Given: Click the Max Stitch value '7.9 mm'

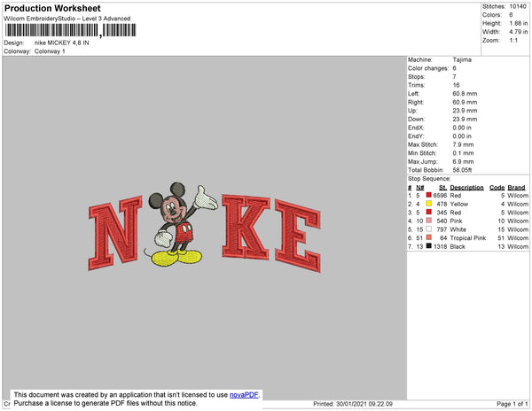Looking at the screenshot, I should pyautogui.click(x=463, y=144).
